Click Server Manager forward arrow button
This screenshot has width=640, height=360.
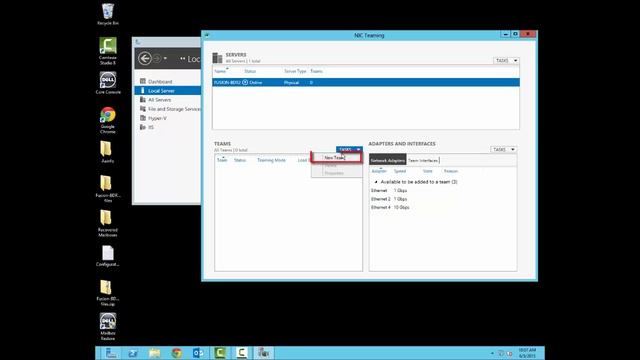[x=157, y=58]
